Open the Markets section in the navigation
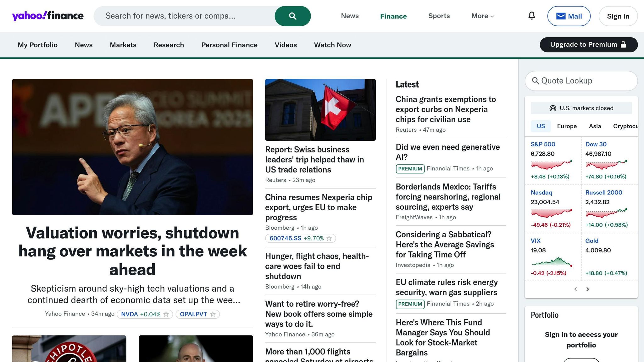The image size is (644, 362). 123,45
